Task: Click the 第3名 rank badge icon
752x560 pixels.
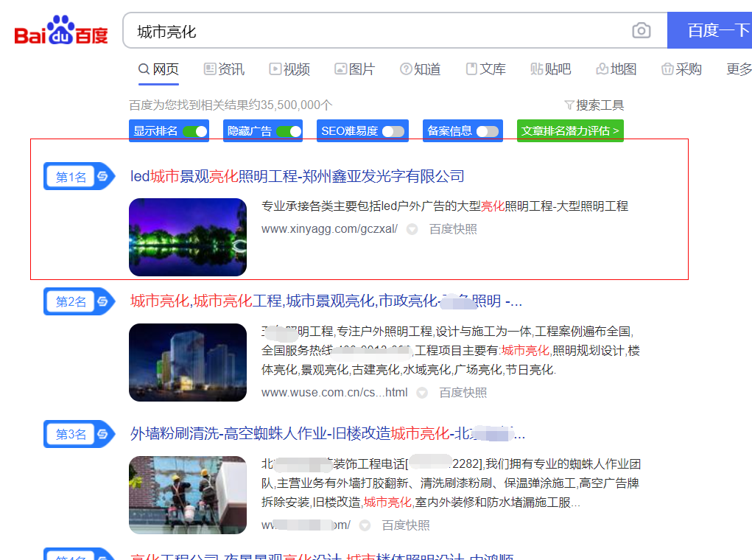Action: coord(79,434)
